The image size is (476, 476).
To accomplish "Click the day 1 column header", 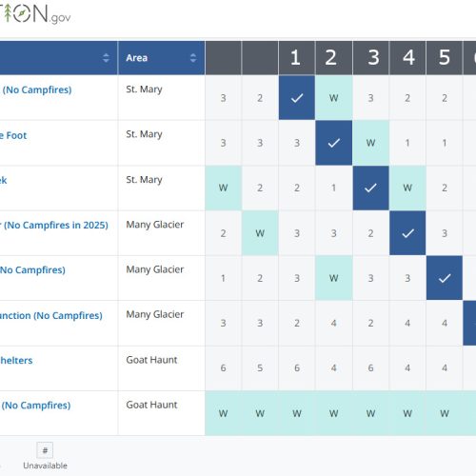I will click(297, 58).
